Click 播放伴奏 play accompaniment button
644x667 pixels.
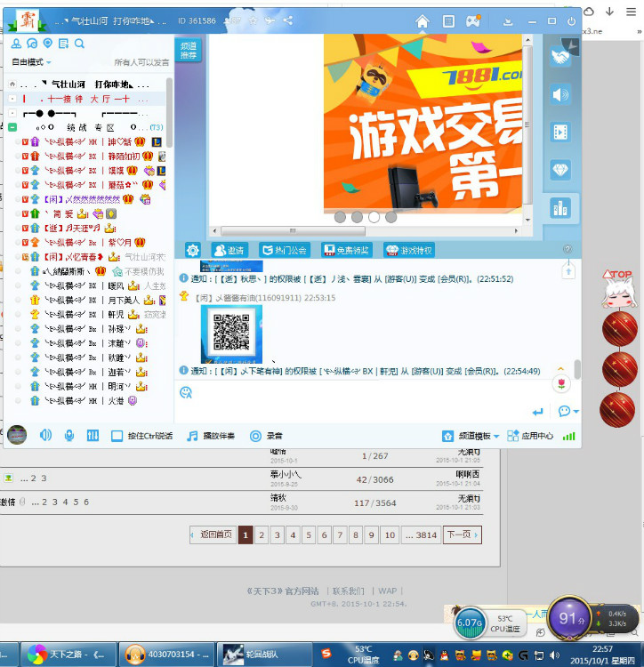pyautogui.click(x=211, y=436)
